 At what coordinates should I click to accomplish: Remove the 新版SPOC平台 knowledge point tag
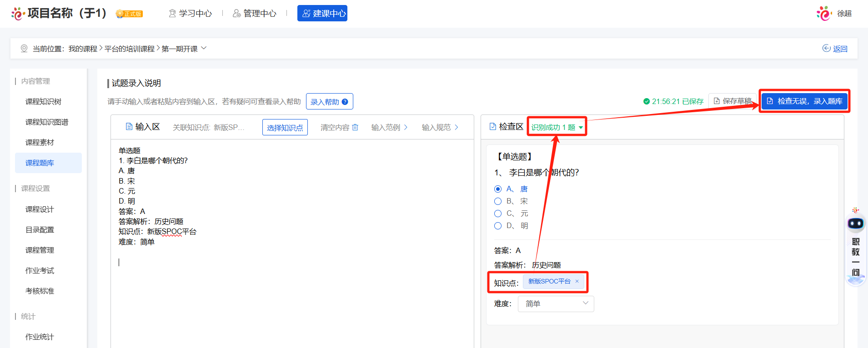pos(577,281)
